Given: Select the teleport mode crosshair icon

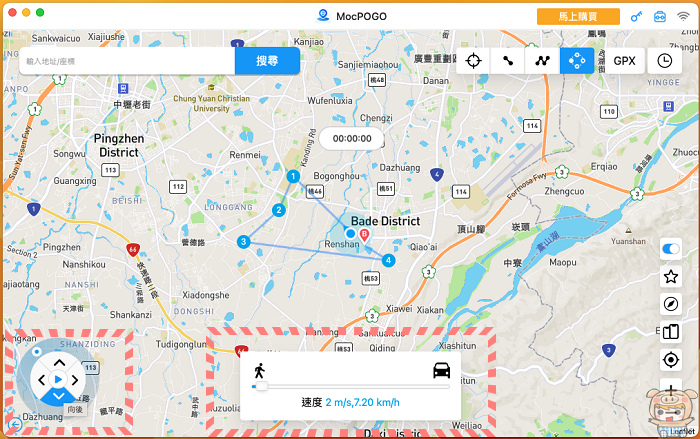Looking at the screenshot, I should [x=473, y=61].
